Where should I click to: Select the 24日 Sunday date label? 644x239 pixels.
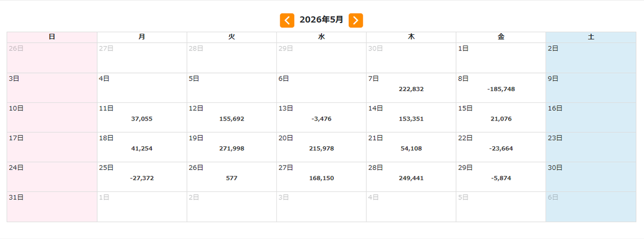(x=16, y=167)
